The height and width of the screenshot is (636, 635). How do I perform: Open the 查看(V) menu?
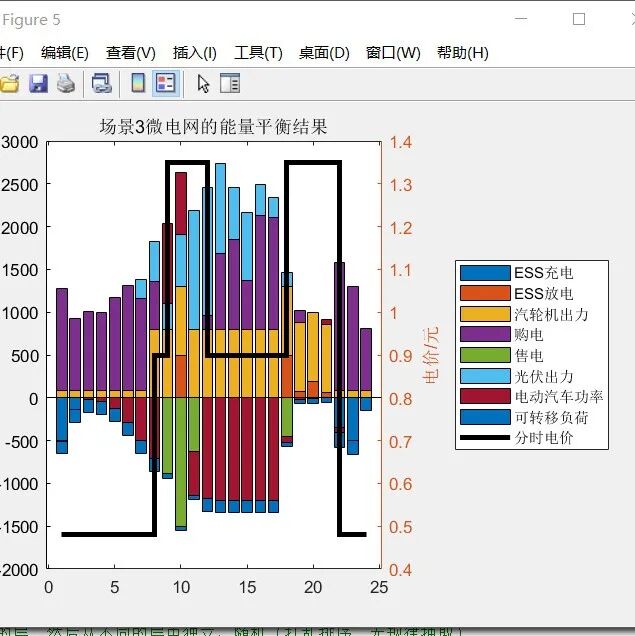131,53
